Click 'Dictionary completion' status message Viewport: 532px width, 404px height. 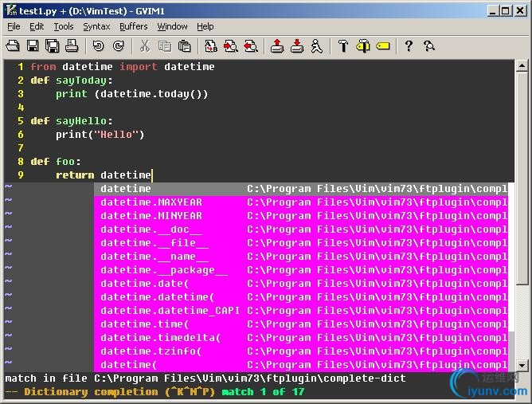91,392
